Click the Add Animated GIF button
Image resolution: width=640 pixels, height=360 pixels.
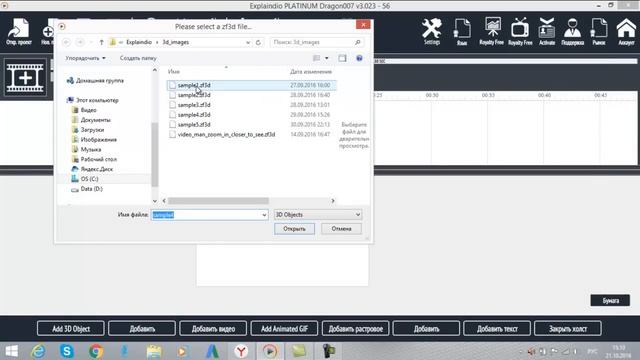click(284, 329)
